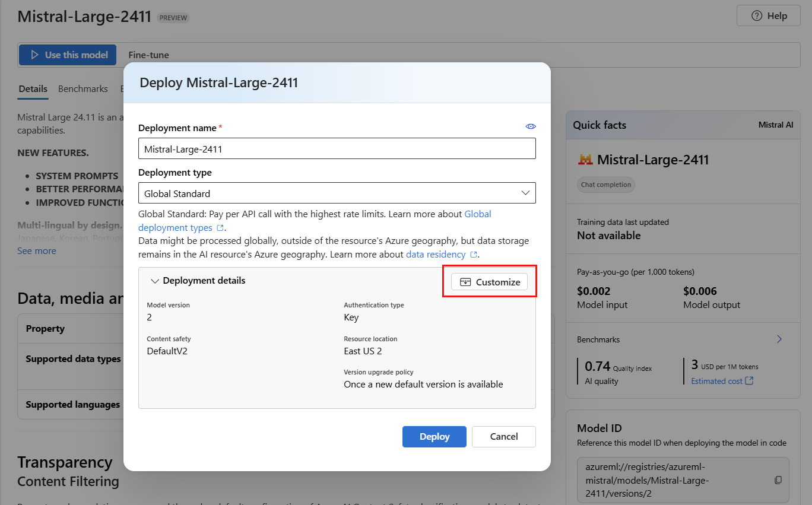Image resolution: width=812 pixels, height=505 pixels.
Task: Click the Chat completion tag
Action: click(x=605, y=185)
